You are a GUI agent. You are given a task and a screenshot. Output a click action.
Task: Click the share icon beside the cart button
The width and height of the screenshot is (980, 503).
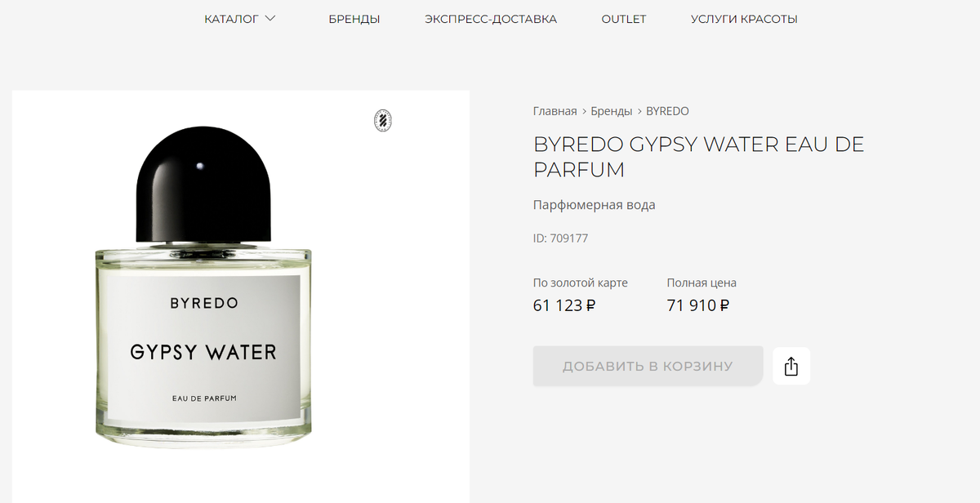791,367
